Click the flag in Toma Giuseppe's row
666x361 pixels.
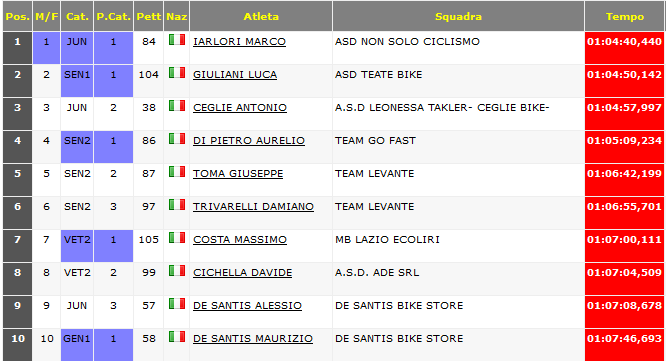(x=177, y=172)
